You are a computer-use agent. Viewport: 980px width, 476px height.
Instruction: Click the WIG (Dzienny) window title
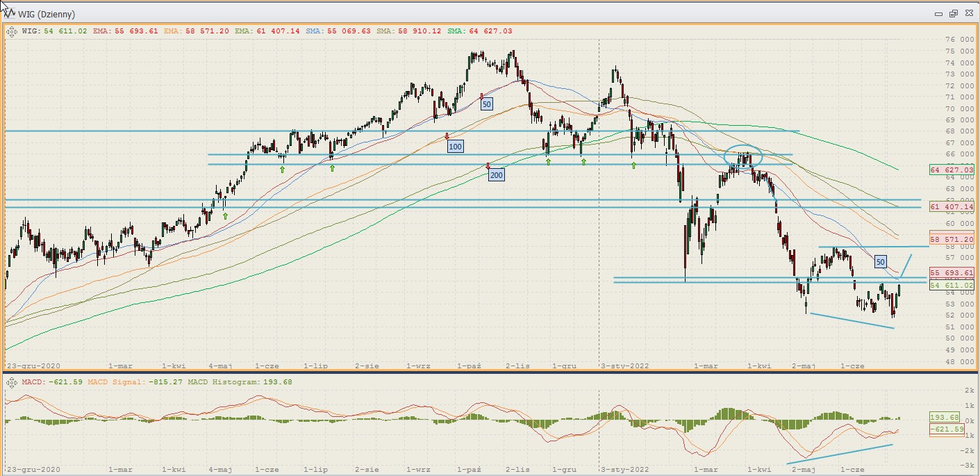coord(47,14)
